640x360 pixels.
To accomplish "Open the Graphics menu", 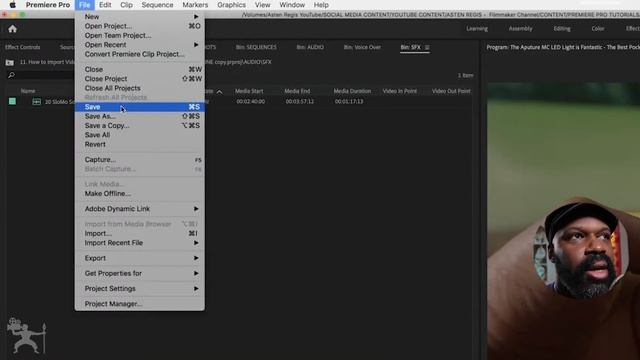I will [x=231, y=5].
